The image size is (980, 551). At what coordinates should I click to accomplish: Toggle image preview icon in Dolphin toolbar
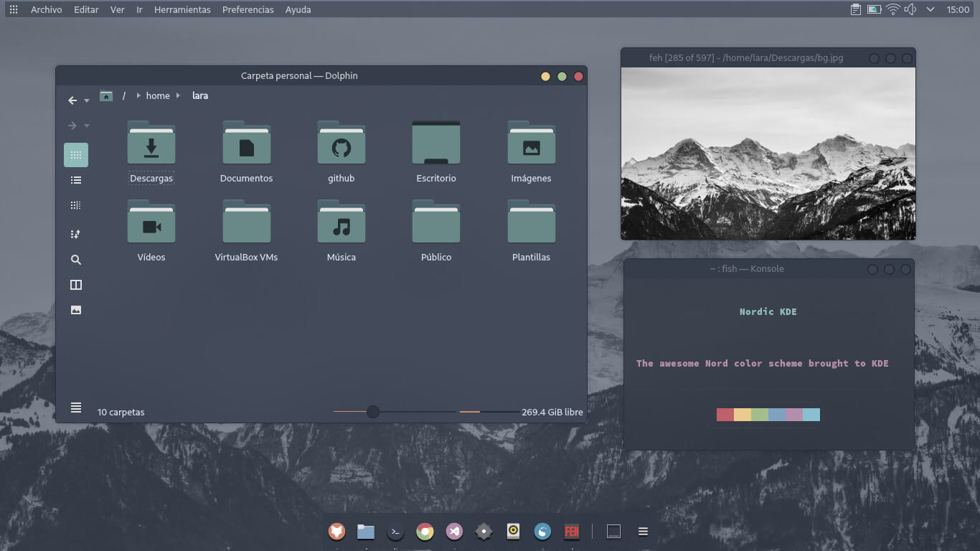[76, 310]
